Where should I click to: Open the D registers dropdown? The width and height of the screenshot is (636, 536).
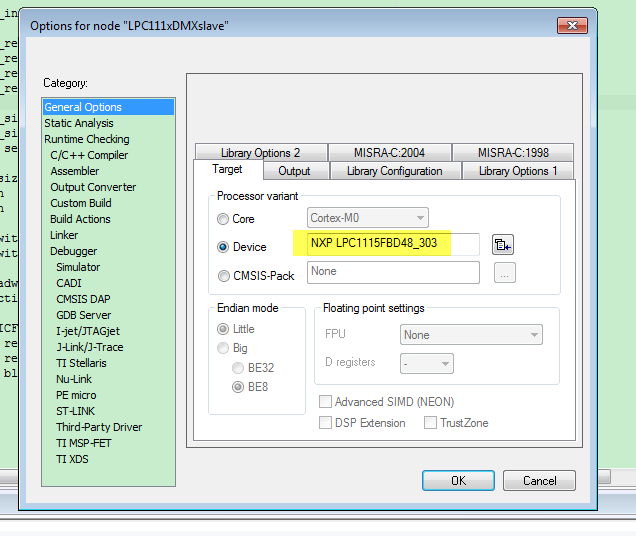(x=427, y=363)
